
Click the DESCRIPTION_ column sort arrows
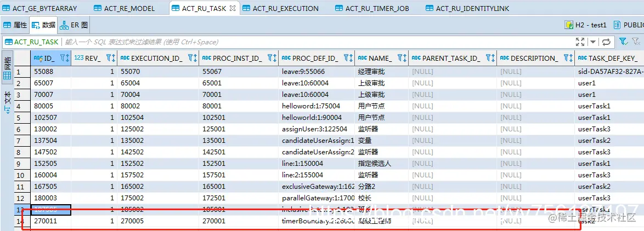[571, 58]
